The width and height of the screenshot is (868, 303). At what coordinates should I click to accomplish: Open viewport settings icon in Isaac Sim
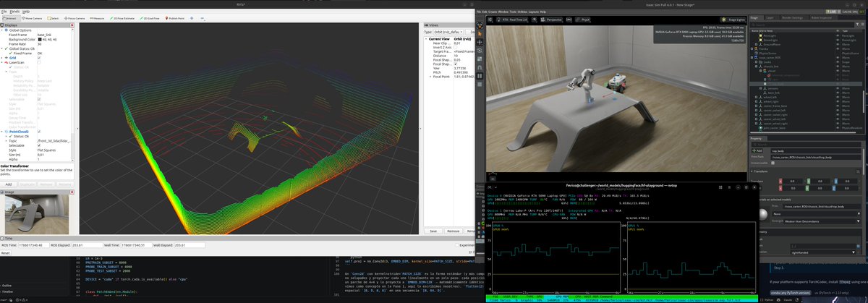(490, 20)
